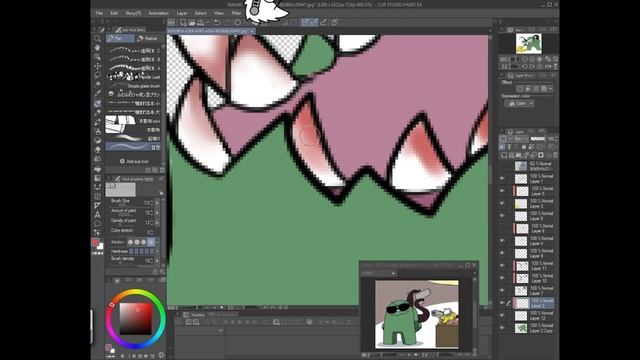Image resolution: width=640 pixels, height=360 pixels.
Task: Select the Text tool letter A
Action: (x=97, y=215)
